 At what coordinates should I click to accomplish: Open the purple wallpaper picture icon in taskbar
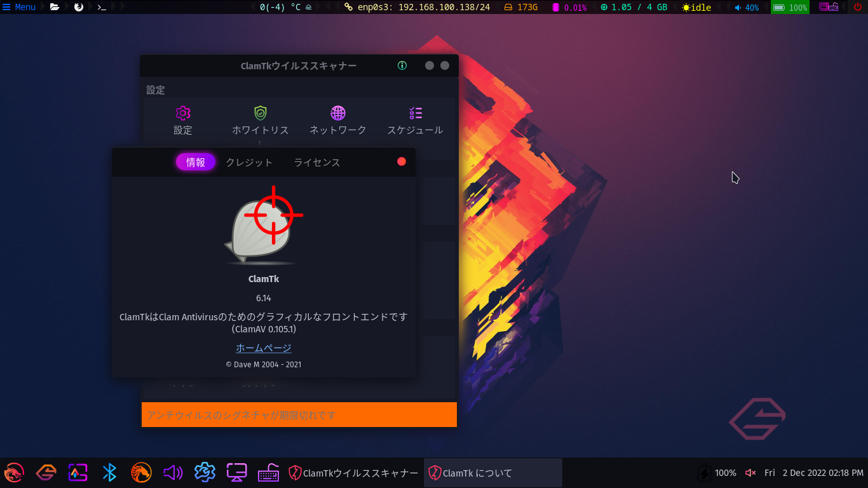pos(78,473)
